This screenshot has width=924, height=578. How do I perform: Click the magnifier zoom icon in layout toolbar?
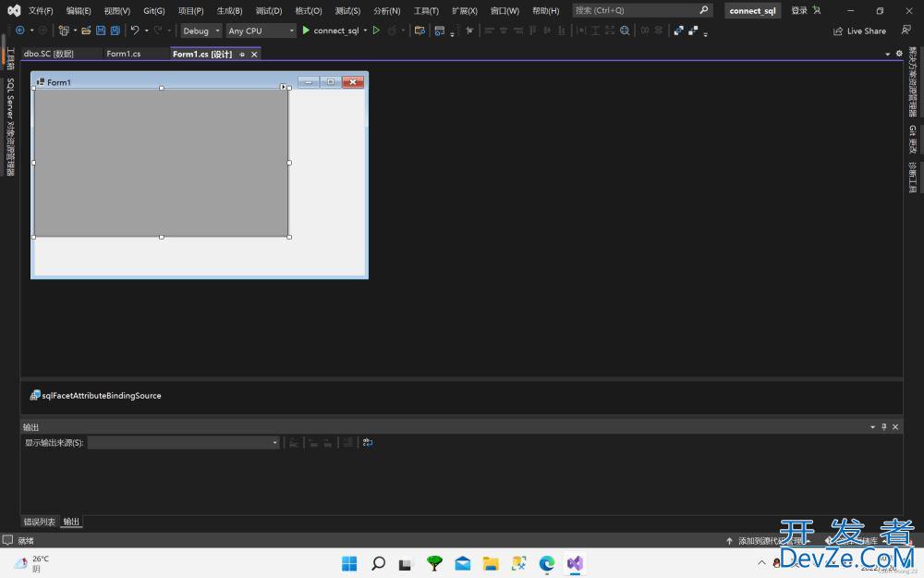(625, 31)
